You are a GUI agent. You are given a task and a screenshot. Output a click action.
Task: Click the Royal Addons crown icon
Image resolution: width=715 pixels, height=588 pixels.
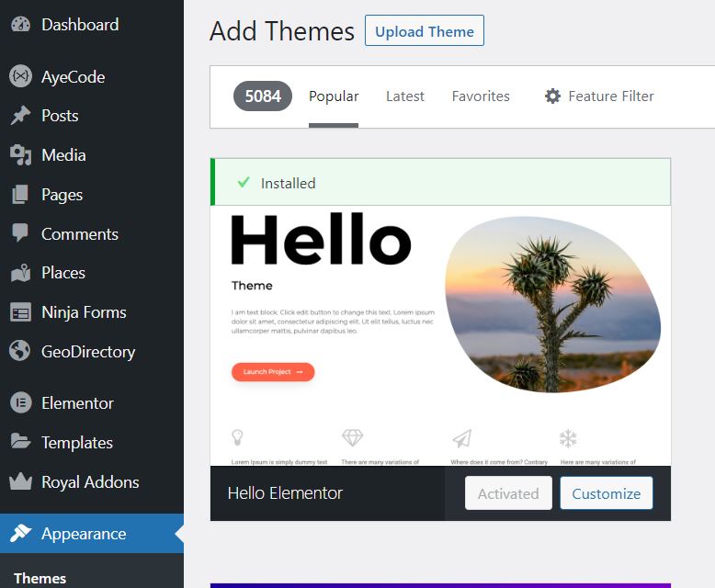[x=20, y=481]
